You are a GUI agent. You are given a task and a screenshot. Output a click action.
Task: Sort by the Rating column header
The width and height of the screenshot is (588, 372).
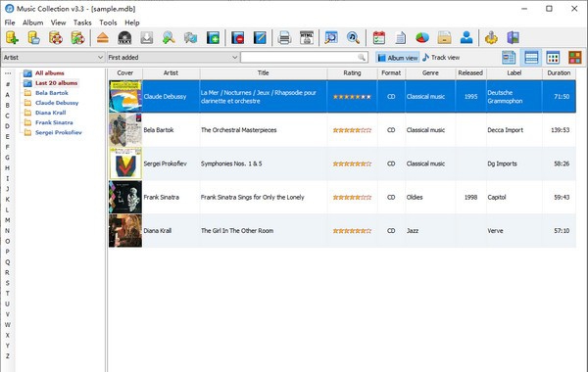pos(352,73)
